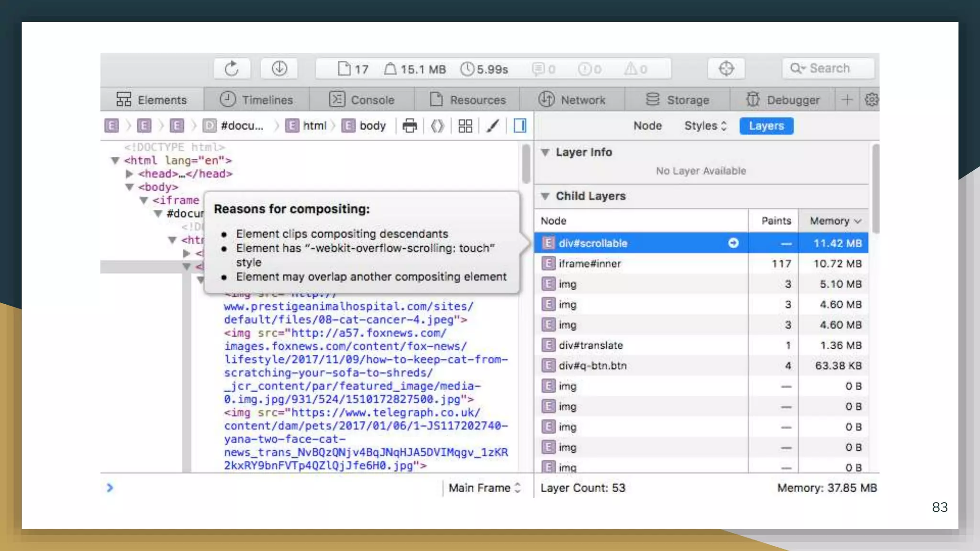980x551 pixels.
Task: Open the settings gear icon
Action: click(871, 99)
